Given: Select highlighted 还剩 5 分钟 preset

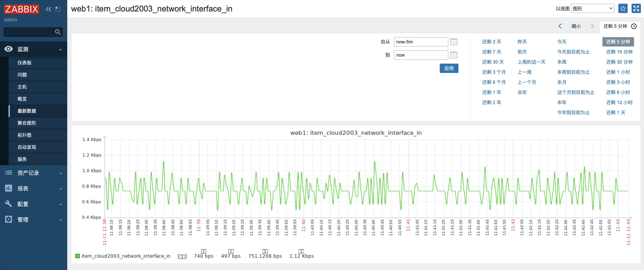Looking at the screenshot, I should pyautogui.click(x=618, y=42).
